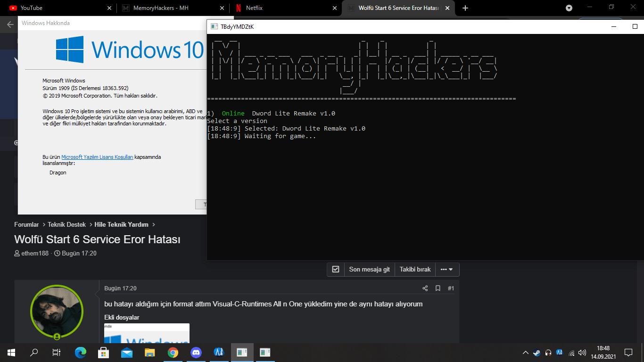Open the notification center icon

(x=628, y=352)
